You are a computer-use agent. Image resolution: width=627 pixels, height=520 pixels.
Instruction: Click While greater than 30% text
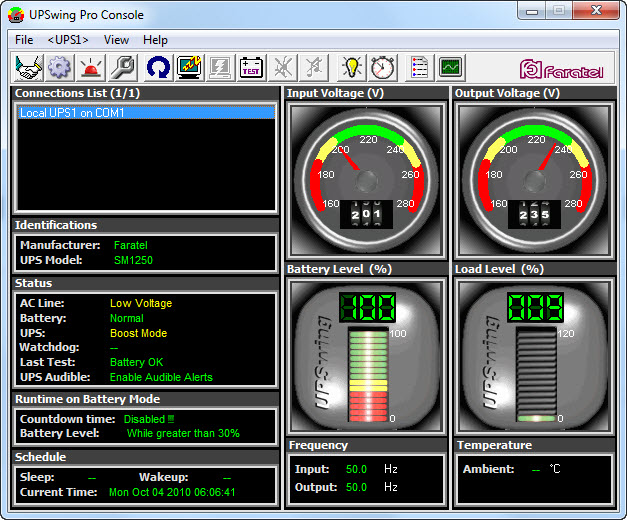pos(183,433)
